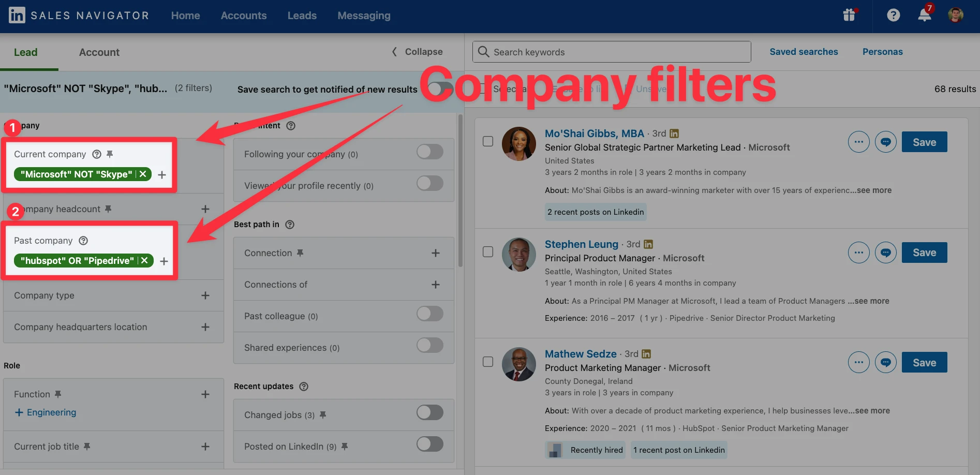Go to Home in top navigation

pos(186,16)
